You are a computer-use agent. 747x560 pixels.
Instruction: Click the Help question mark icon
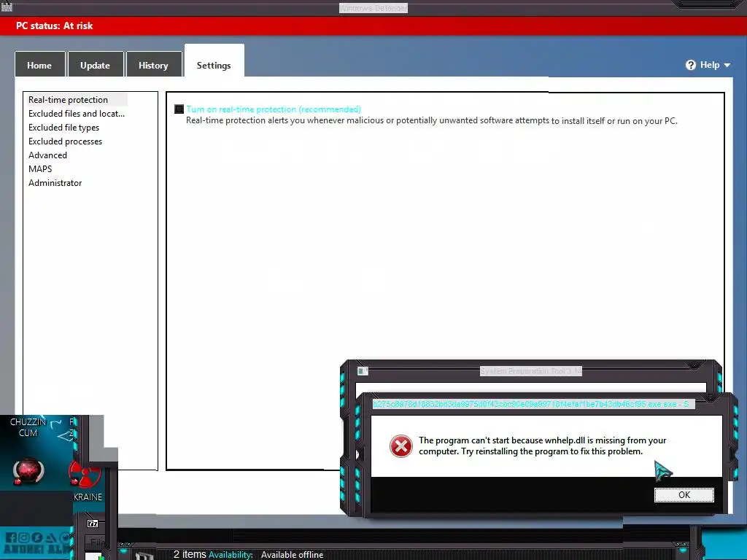(690, 65)
